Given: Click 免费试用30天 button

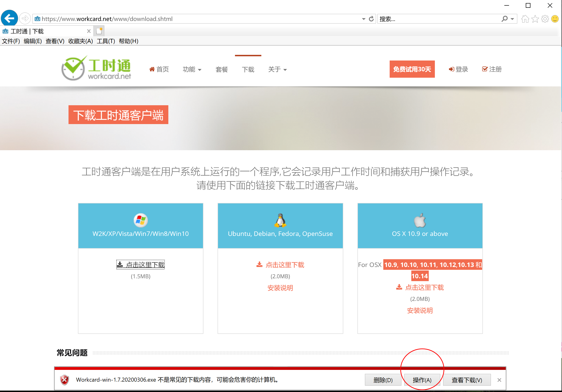Looking at the screenshot, I should click(x=412, y=69).
